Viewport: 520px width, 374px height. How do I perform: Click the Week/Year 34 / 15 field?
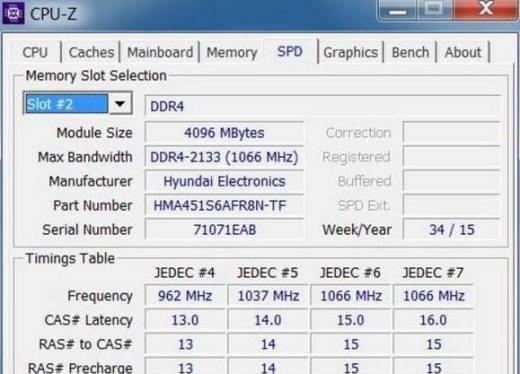point(452,230)
